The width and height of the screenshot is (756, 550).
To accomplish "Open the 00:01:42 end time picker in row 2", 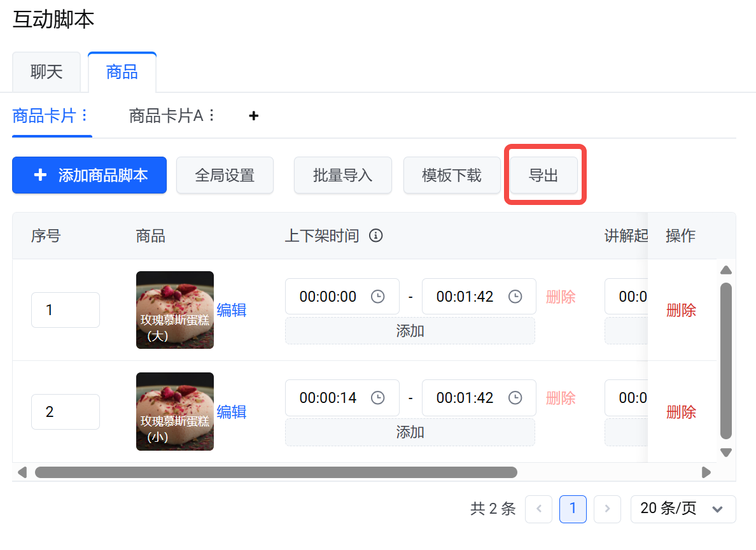I will (x=479, y=398).
